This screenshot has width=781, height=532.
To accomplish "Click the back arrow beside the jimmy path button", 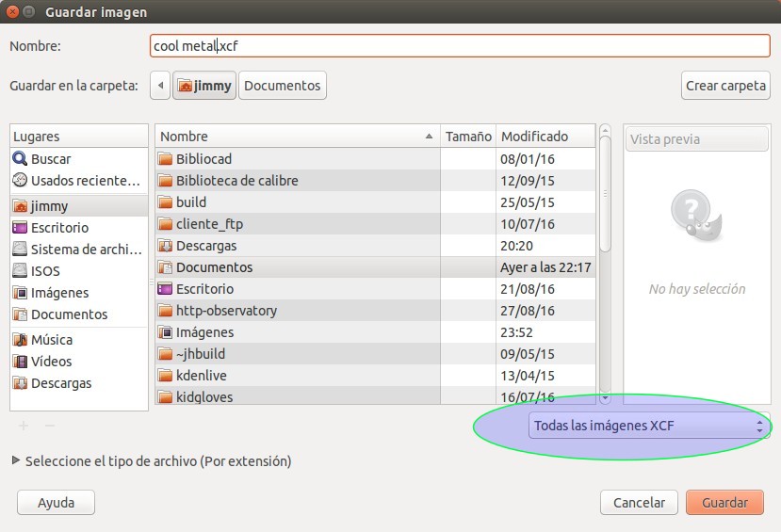I will (x=160, y=86).
